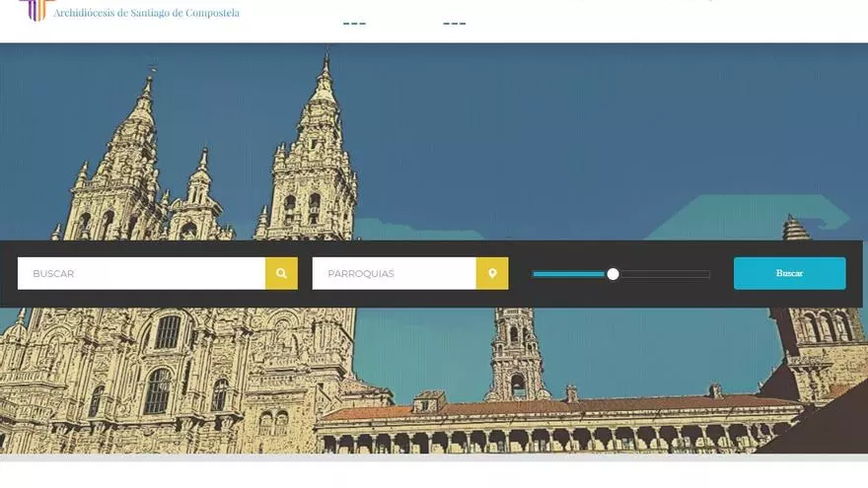The width and height of the screenshot is (868, 488).
Task: Select the second dashed menu item in header
Action: [454, 24]
